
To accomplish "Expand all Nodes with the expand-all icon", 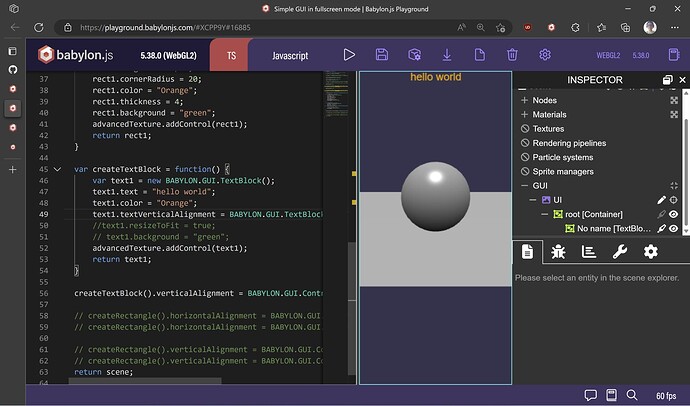I will pos(674,100).
